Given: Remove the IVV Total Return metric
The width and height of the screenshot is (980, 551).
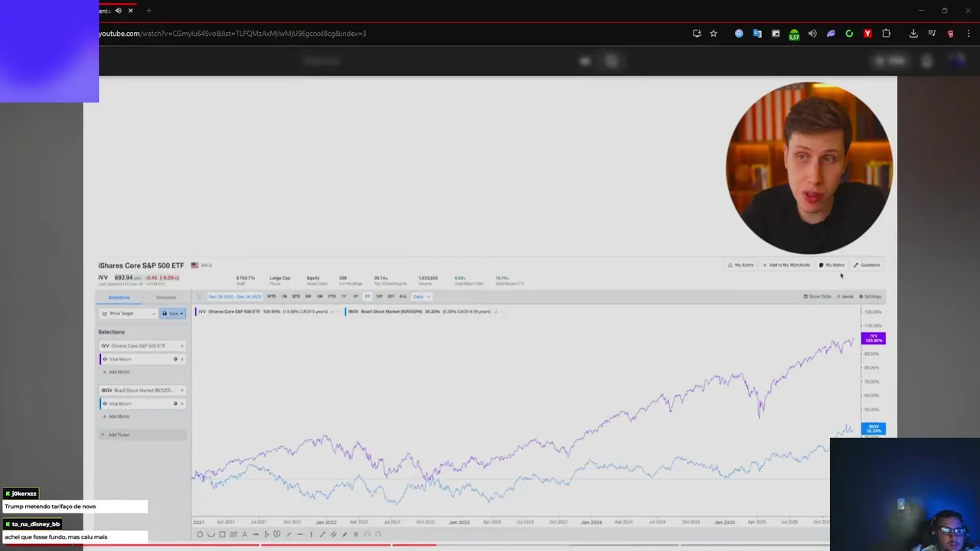Looking at the screenshot, I should tap(182, 359).
